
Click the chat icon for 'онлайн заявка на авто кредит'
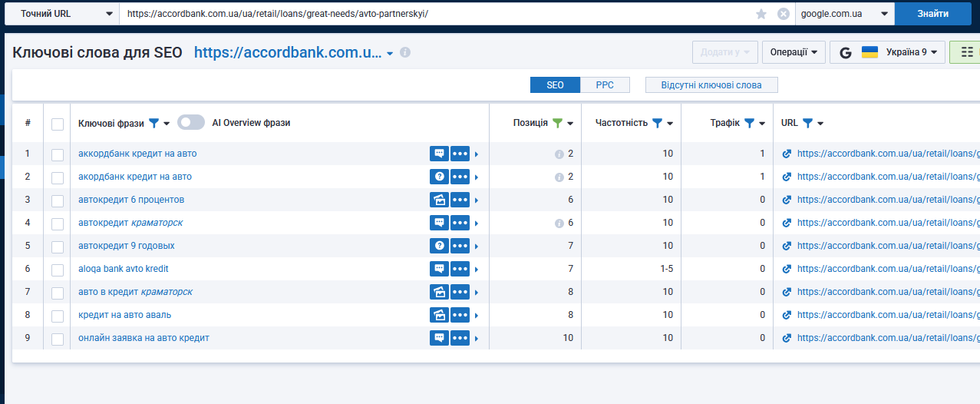(439, 338)
